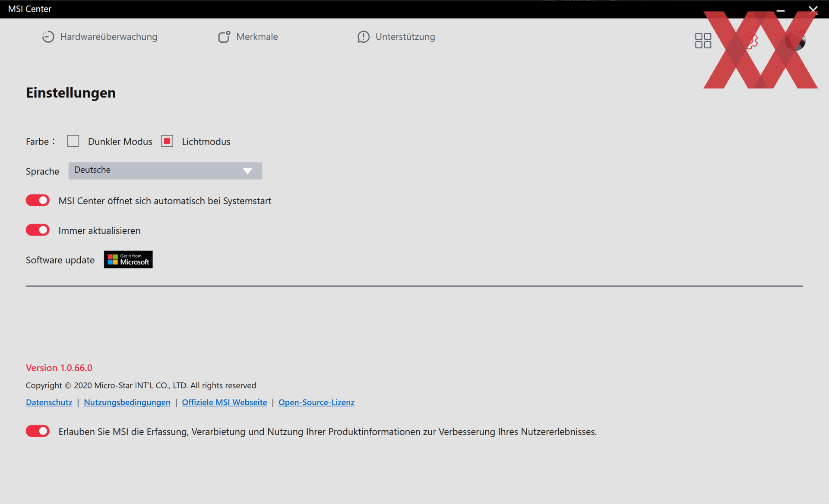Screen dimensions: 829x504
Task: Click the copyright Micro-Star text
Action: pyautogui.click(x=141, y=385)
